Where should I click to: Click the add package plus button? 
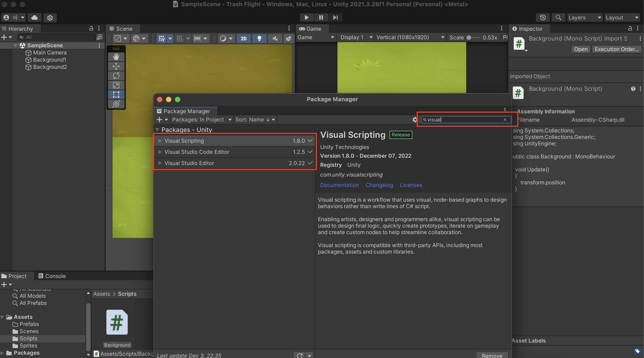click(159, 120)
